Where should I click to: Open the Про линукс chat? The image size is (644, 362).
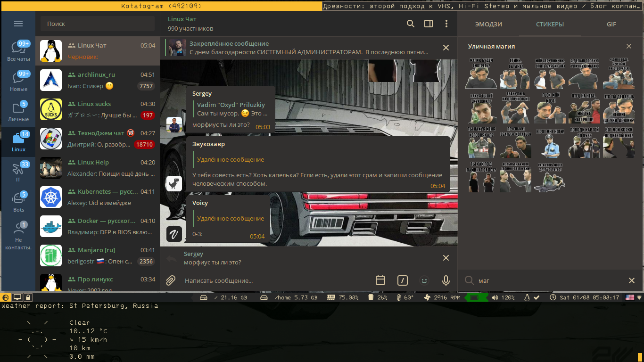[98, 281]
